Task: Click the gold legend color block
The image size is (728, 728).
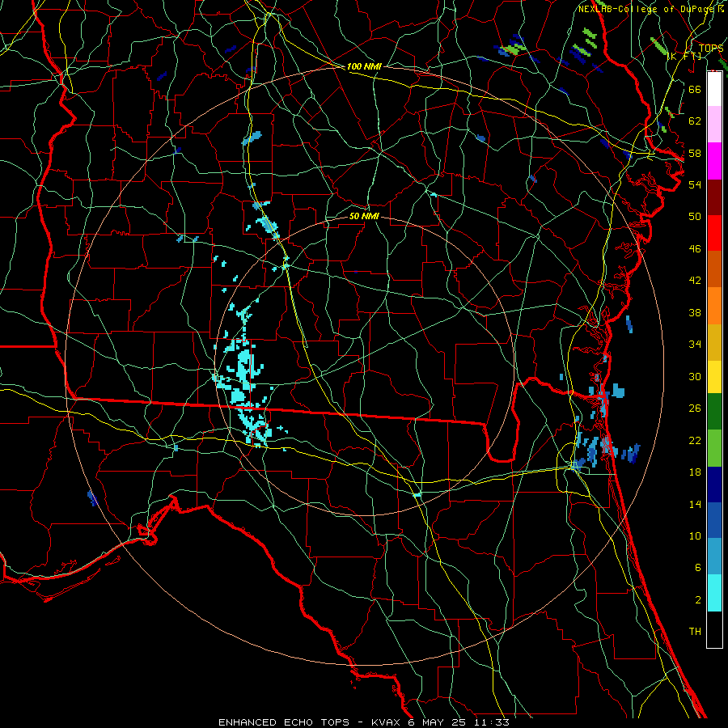Action: 714,343
